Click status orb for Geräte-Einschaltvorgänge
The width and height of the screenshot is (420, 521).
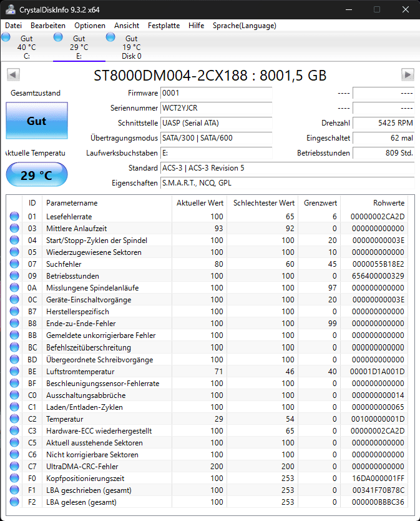(x=14, y=300)
